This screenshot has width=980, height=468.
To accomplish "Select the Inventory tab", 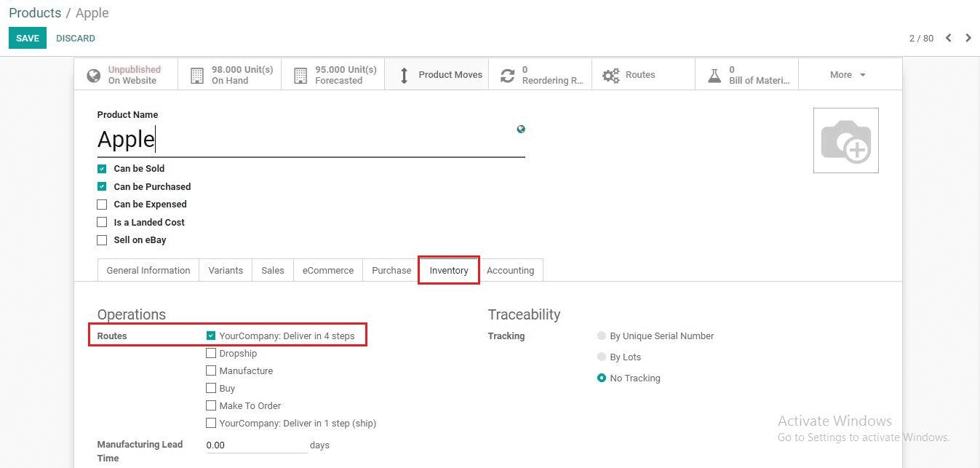I will (x=449, y=270).
